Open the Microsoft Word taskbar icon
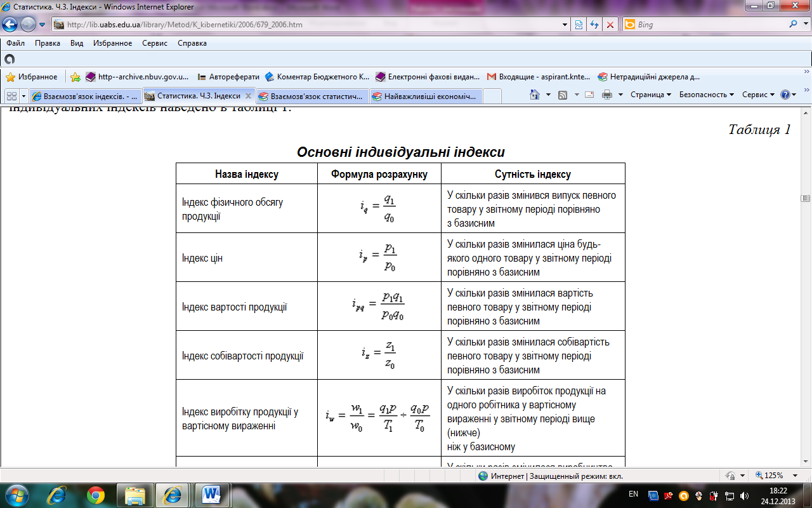 click(x=211, y=495)
